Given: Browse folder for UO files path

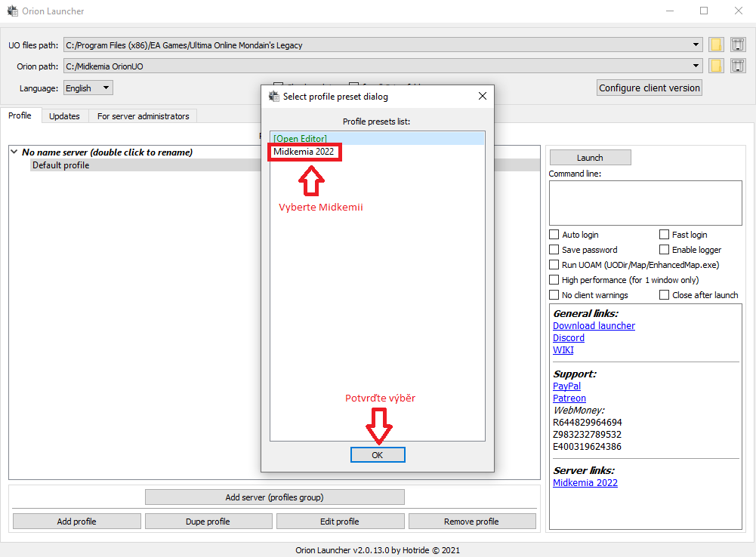Looking at the screenshot, I should [x=716, y=45].
